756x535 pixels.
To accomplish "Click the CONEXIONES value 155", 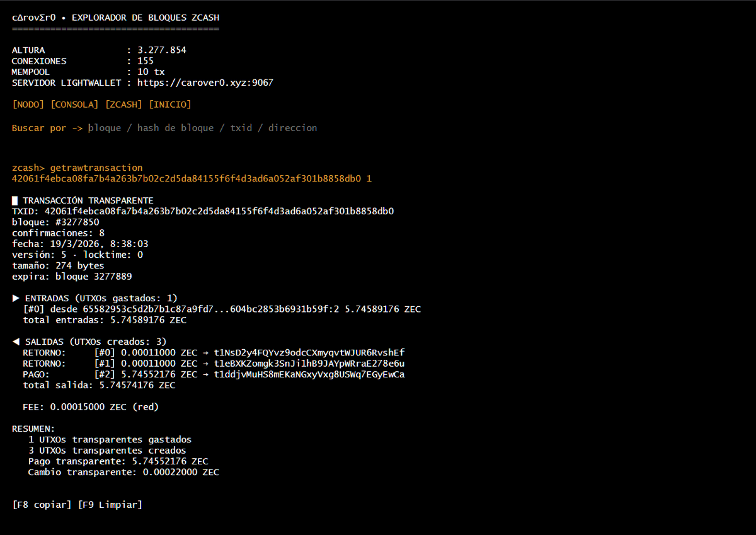I will coord(146,61).
